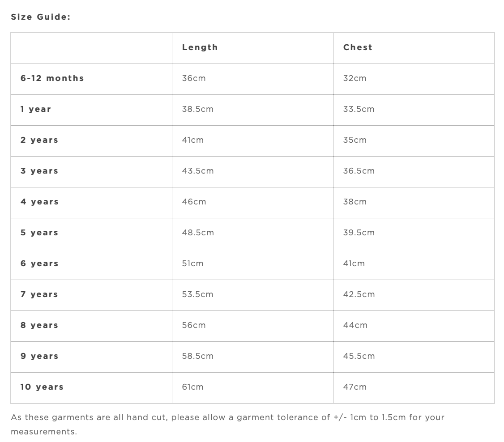Select the 6 years row label
Viewport: 504px width, 442px height.
click(x=39, y=263)
